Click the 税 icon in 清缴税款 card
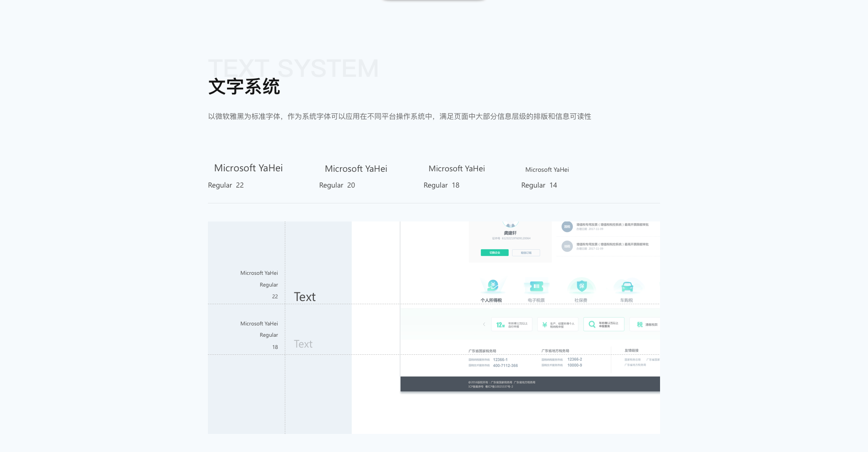The height and width of the screenshot is (452, 868). (640, 325)
